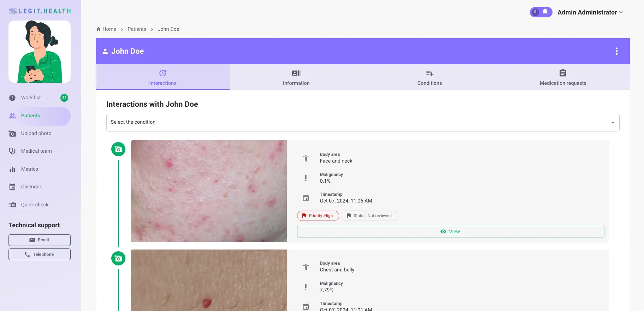
Task: Click the Email support button
Action: click(x=40, y=240)
